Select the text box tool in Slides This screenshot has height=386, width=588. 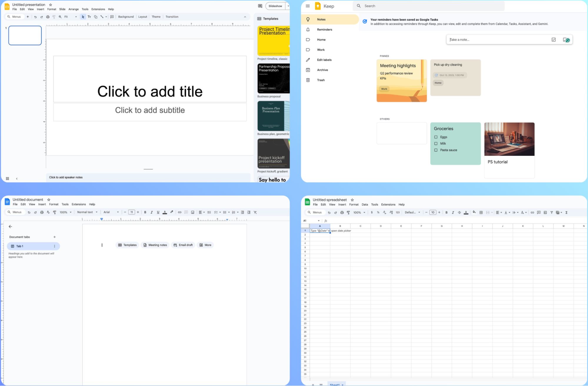coord(89,17)
